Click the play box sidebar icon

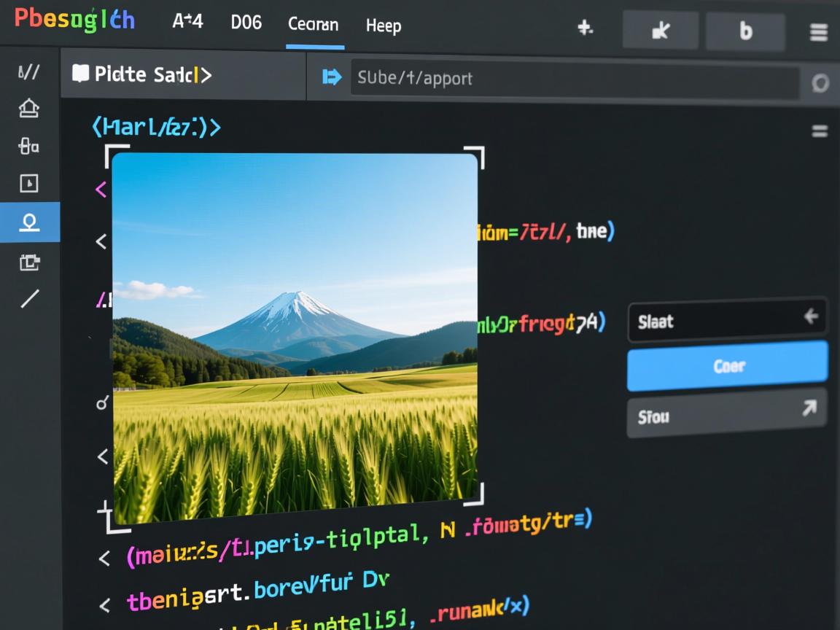tap(28, 184)
